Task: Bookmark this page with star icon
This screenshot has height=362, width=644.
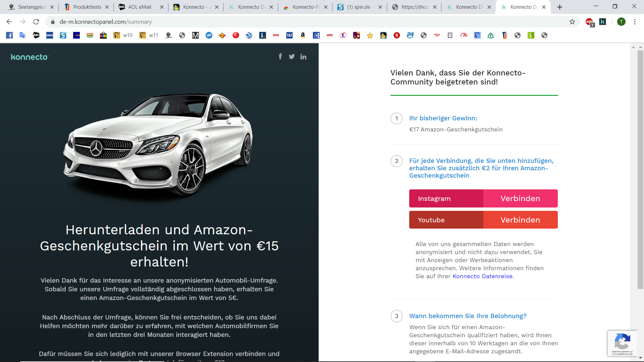Action: pyautogui.click(x=572, y=22)
